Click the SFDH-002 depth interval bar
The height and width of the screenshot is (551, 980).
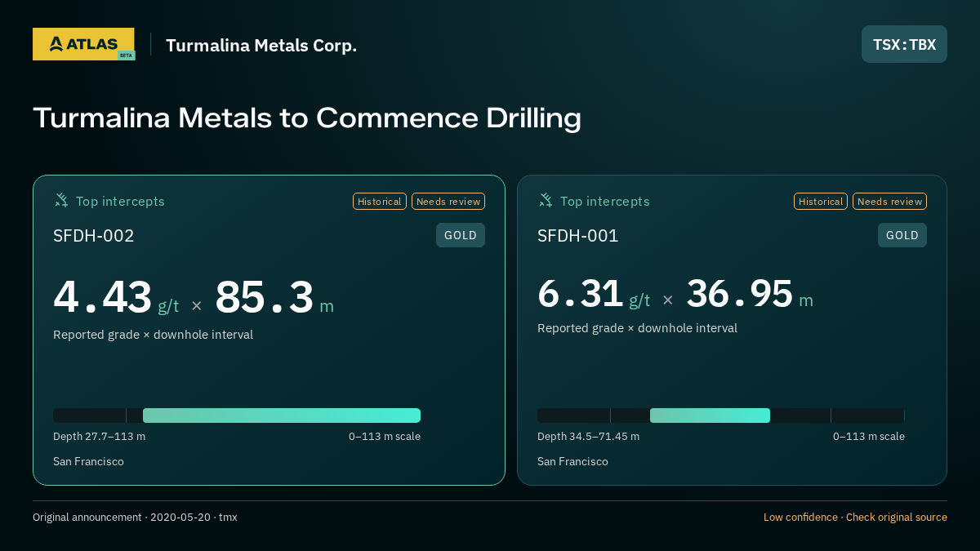[237, 415]
